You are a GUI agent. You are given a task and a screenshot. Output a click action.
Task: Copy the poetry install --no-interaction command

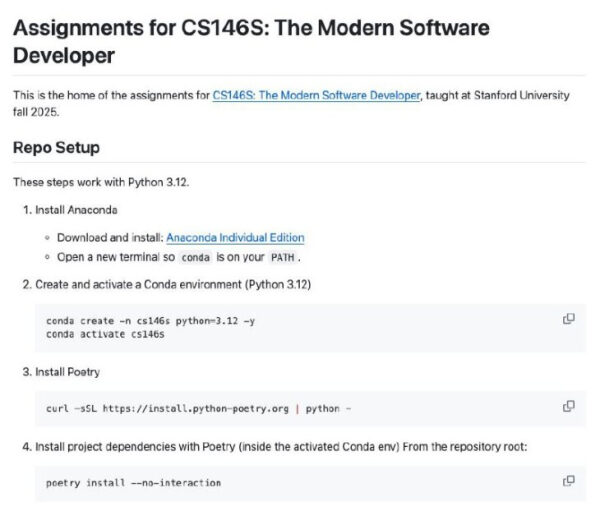pyautogui.click(x=569, y=481)
